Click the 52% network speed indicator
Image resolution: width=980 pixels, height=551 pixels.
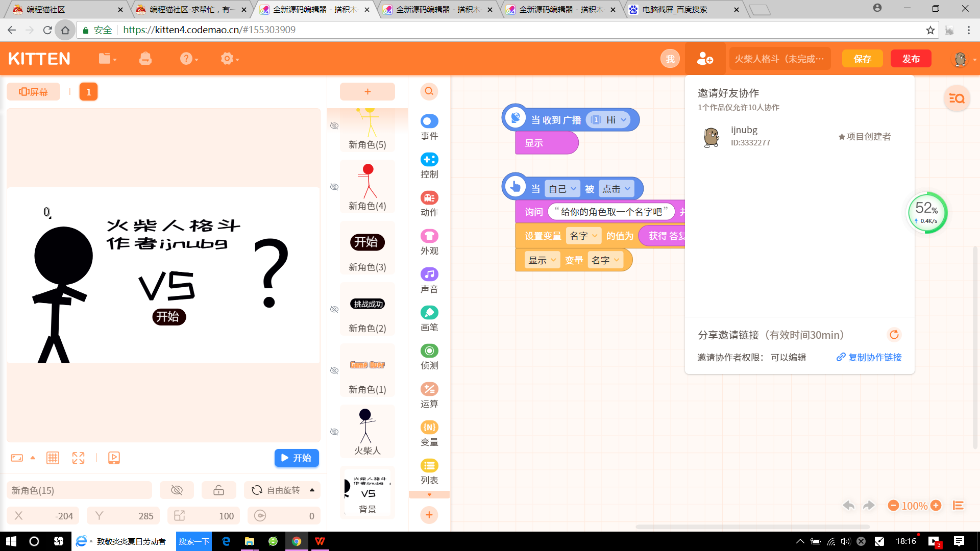click(927, 213)
